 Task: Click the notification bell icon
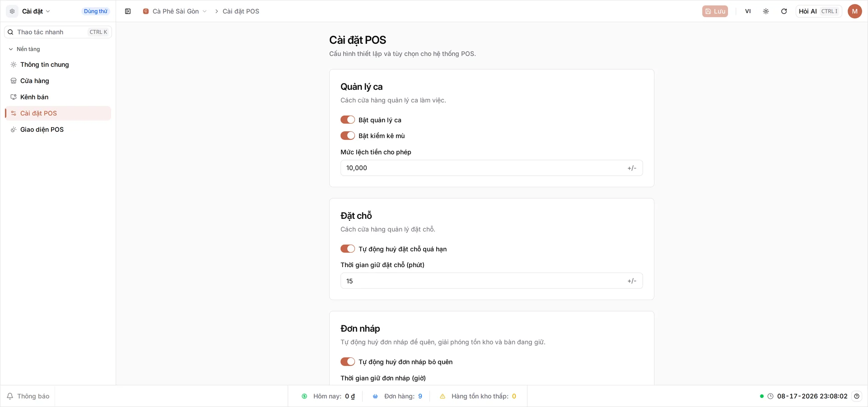[x=10, y=396]
